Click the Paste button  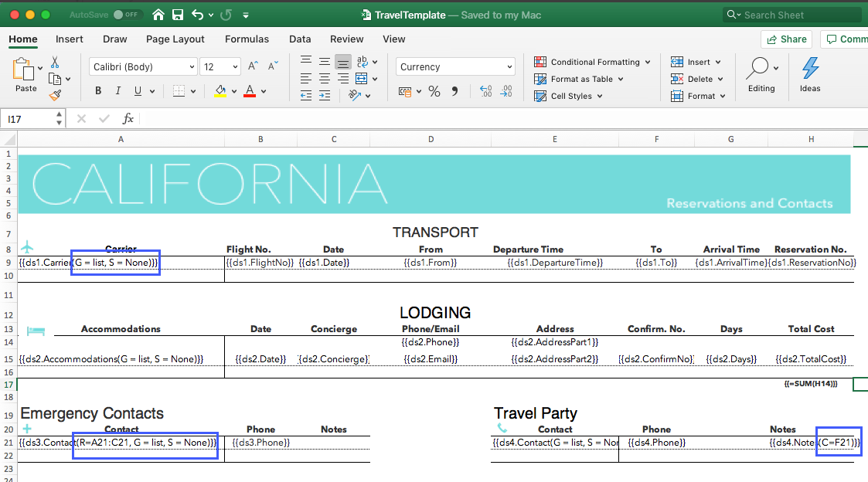pyautogui.click(x=26, y=75)
